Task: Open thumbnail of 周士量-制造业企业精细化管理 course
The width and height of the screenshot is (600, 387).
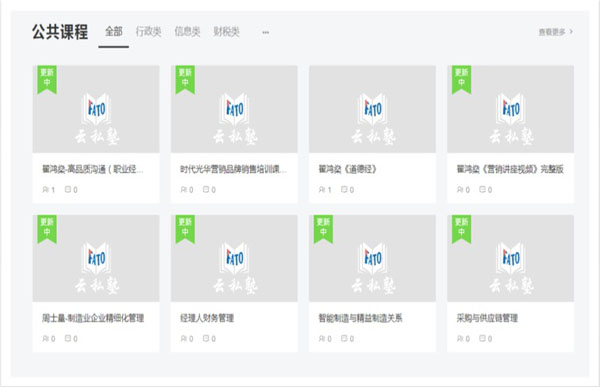Action: coord(96,258)
